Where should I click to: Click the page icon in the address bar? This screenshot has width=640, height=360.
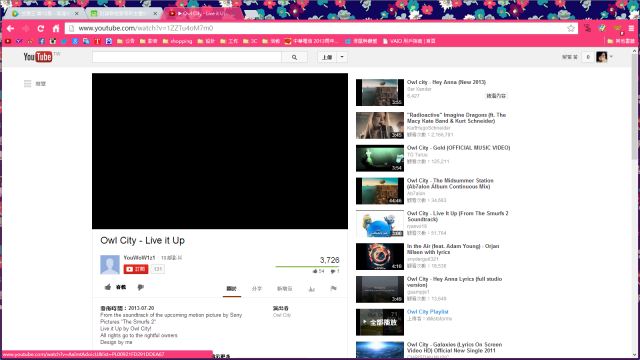tap(71, 29)
